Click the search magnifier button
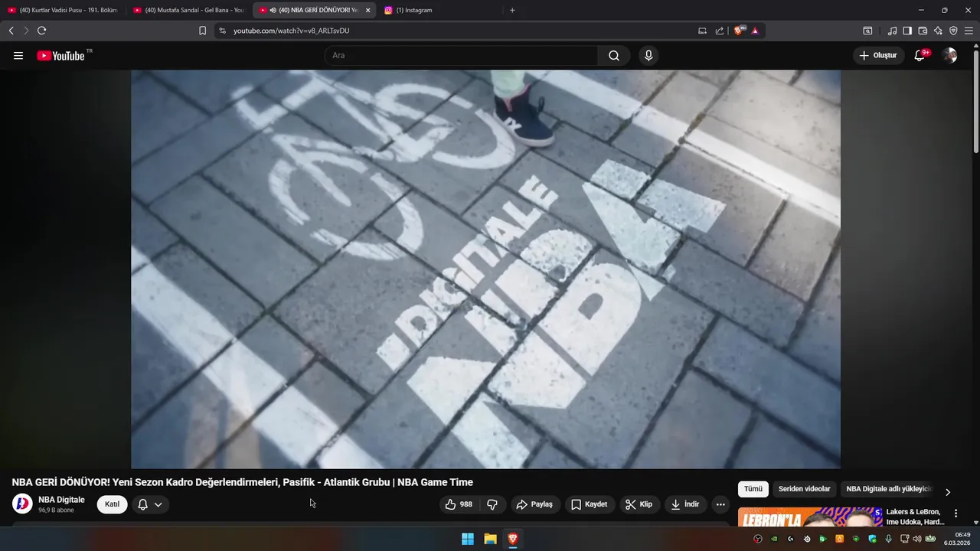The height and width of the screenshot is (551, 980). click(x=614, y=56)
